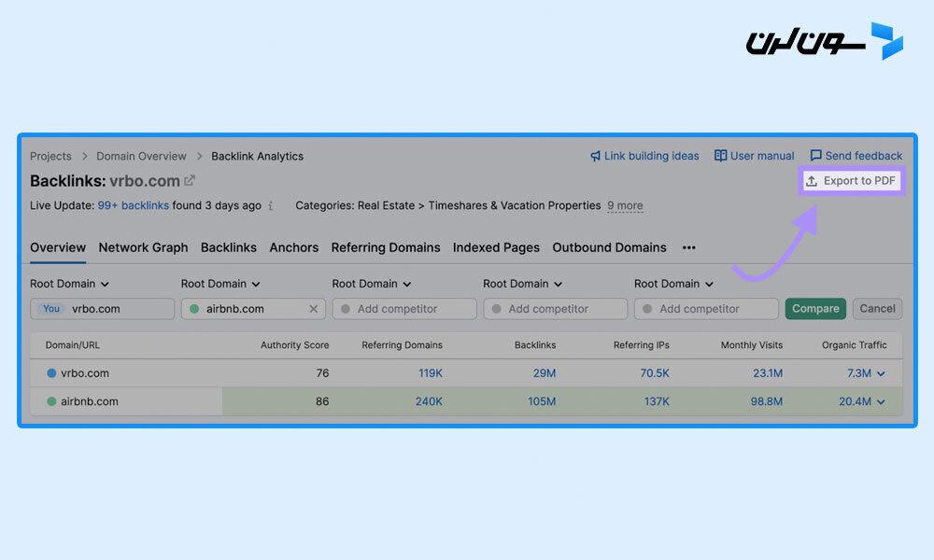The width and height of the screenshot is (934, 560).
Task: Click Backlink Analytics in the breadcrumb
Action: coord(258,156)
